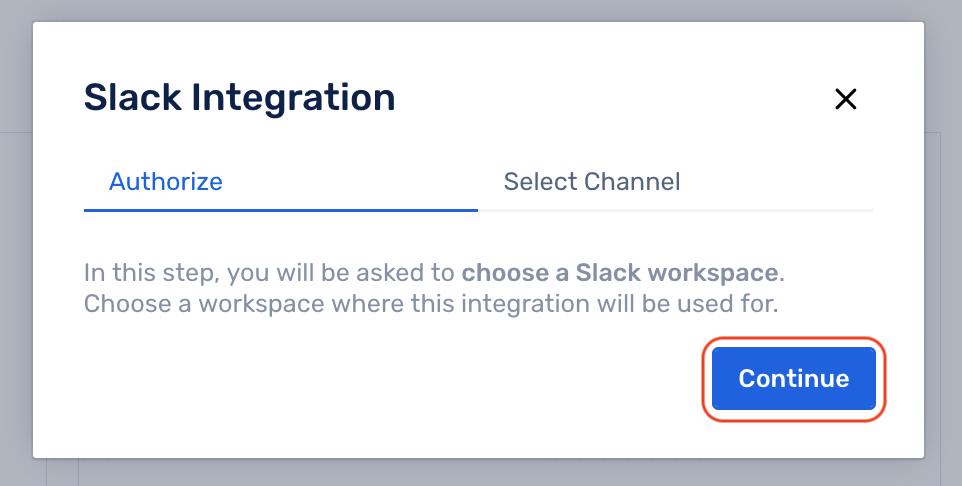Click the sentence starting "In this step"

tap(434, 272)
